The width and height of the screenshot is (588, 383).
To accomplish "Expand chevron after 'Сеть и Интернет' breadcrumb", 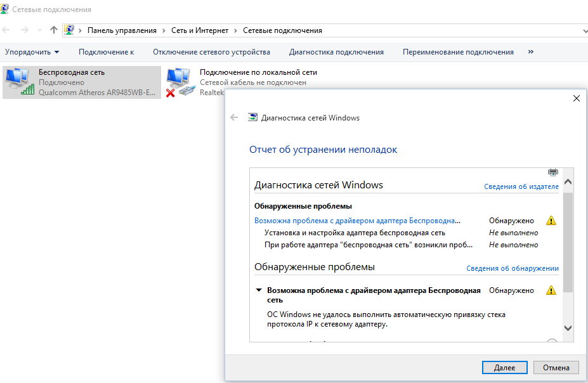I will coord(235,30).
